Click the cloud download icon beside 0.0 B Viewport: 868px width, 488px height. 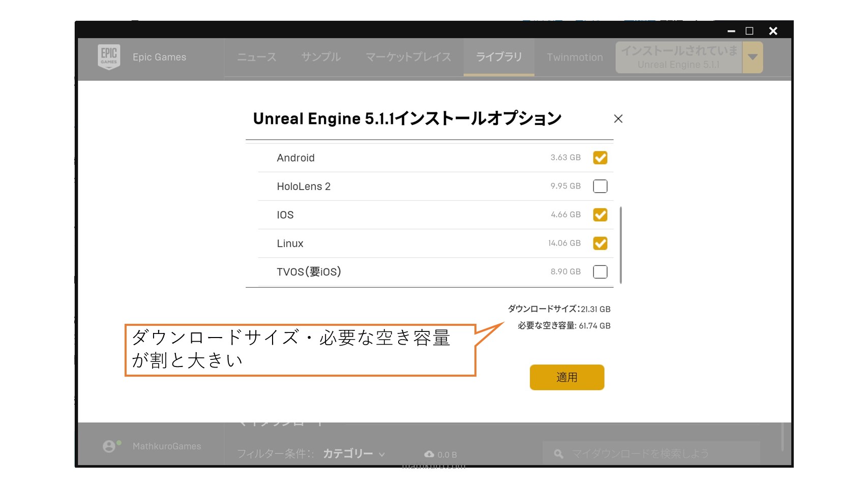pyautogui.click(x=429, y=454)
